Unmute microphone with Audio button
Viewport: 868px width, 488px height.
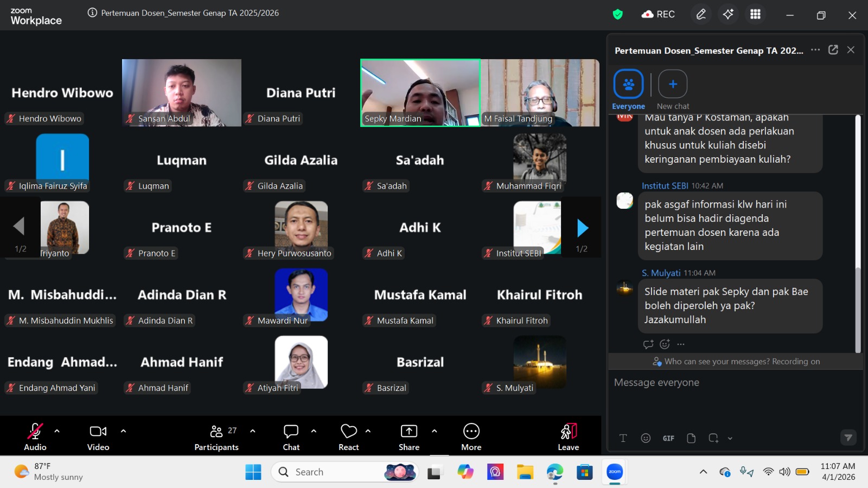click(x=35, y=436)
